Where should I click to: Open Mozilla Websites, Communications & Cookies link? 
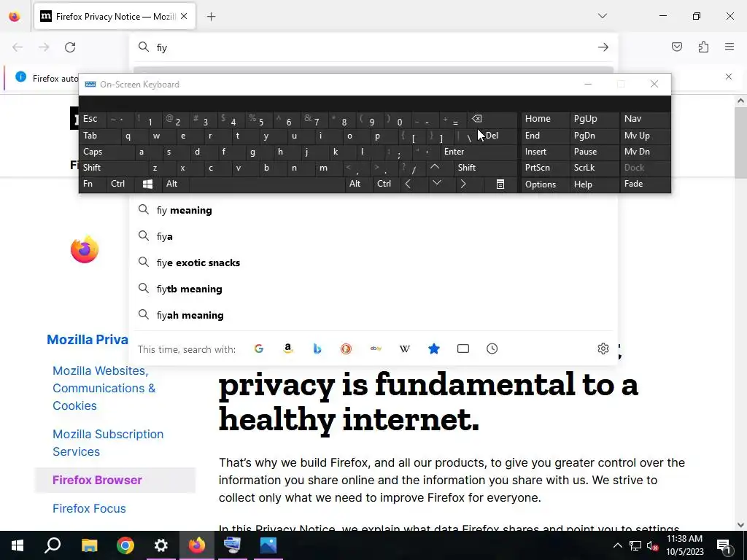[x=104, y=388]
